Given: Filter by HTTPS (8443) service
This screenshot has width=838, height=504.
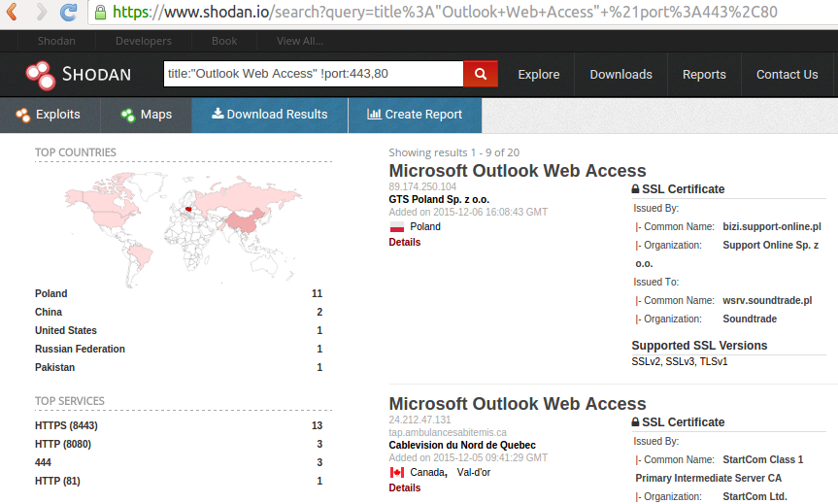Looking at the screenshot, I should coord(66,425).
